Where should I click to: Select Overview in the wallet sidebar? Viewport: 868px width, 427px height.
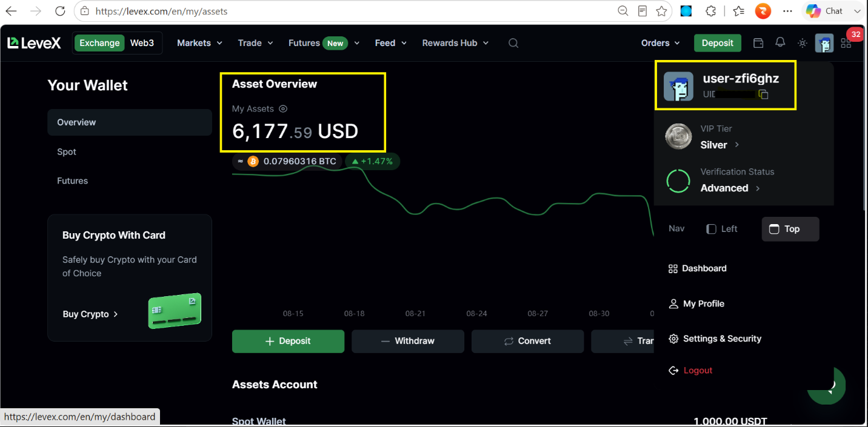(x=130, y=122)
